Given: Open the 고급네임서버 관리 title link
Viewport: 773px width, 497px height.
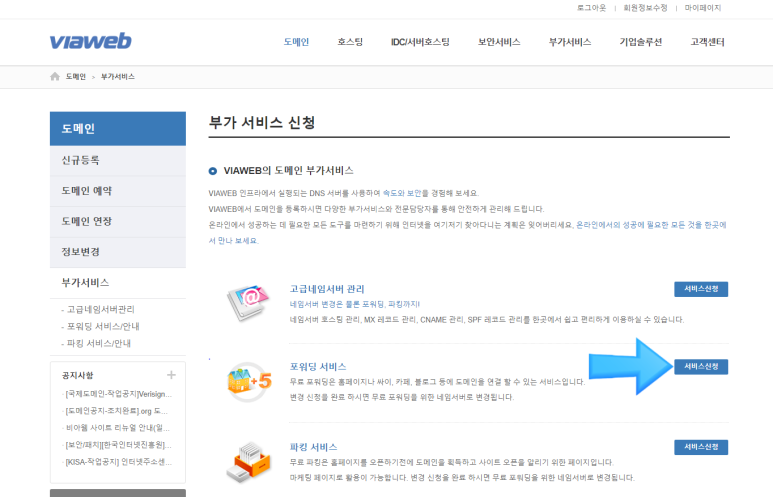Looking at the screenshot, I should pos(327,289).
